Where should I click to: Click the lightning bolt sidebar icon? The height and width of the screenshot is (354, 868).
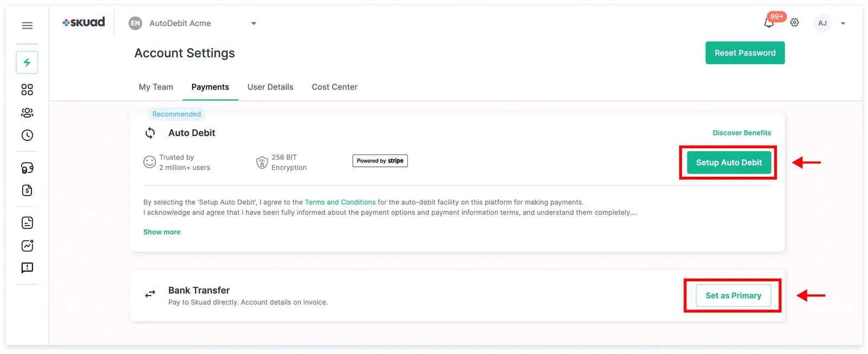coord(27,62)
